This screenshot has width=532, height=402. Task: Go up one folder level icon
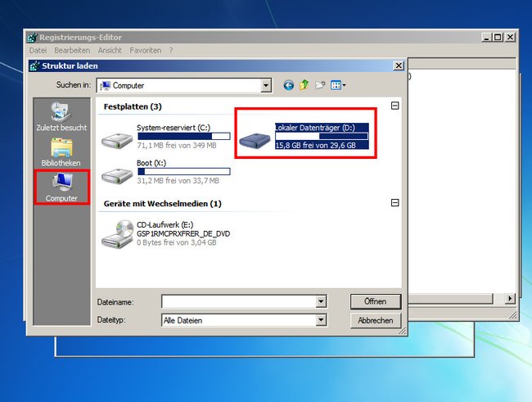click(304, 85)
